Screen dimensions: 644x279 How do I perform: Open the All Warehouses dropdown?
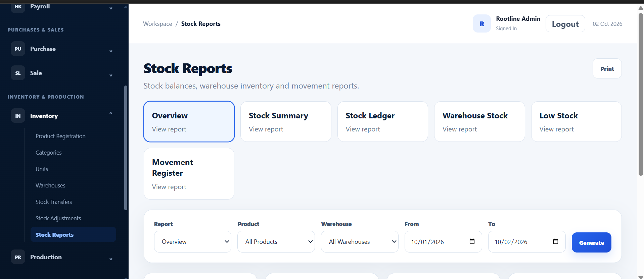click(x=360, y=241)
